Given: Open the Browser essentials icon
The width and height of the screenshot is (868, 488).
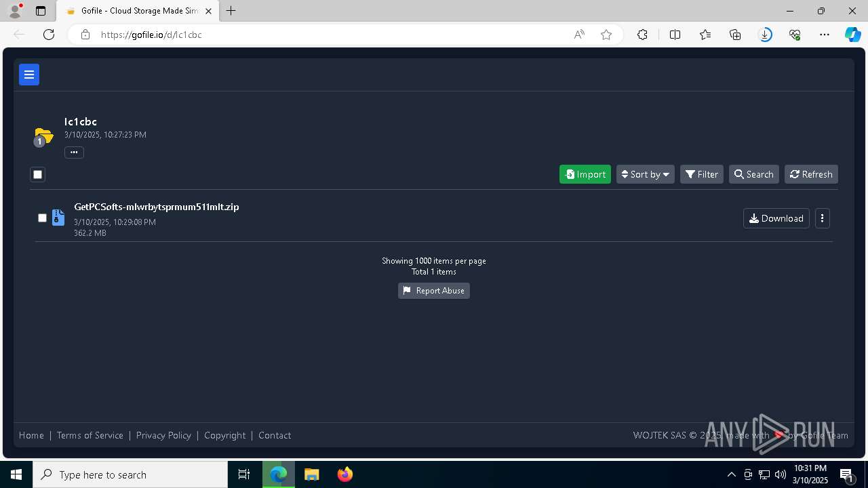Looking at the screenshot, I should (x=795, y=35).
